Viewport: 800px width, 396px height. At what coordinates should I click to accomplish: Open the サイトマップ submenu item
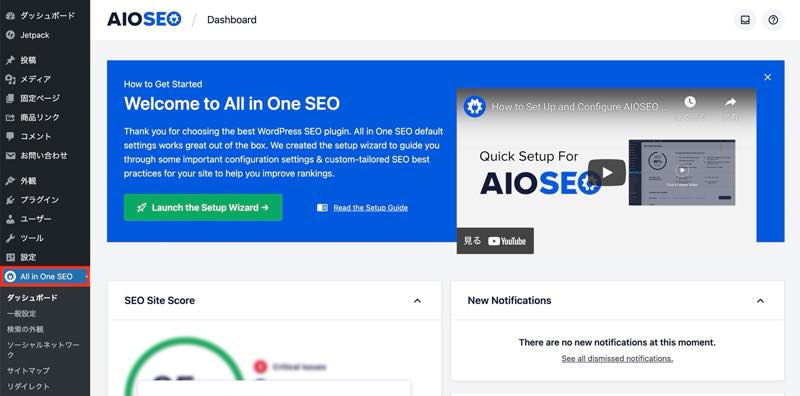point(29,370)
